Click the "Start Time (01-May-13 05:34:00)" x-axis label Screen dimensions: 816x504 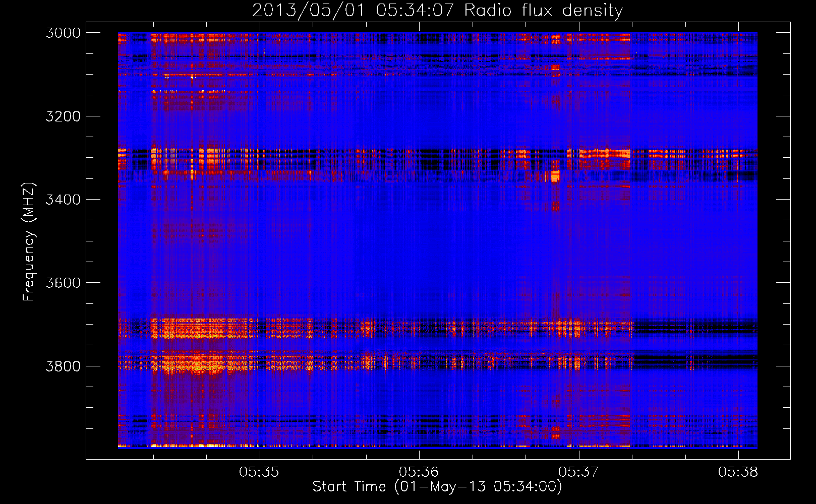437,487
